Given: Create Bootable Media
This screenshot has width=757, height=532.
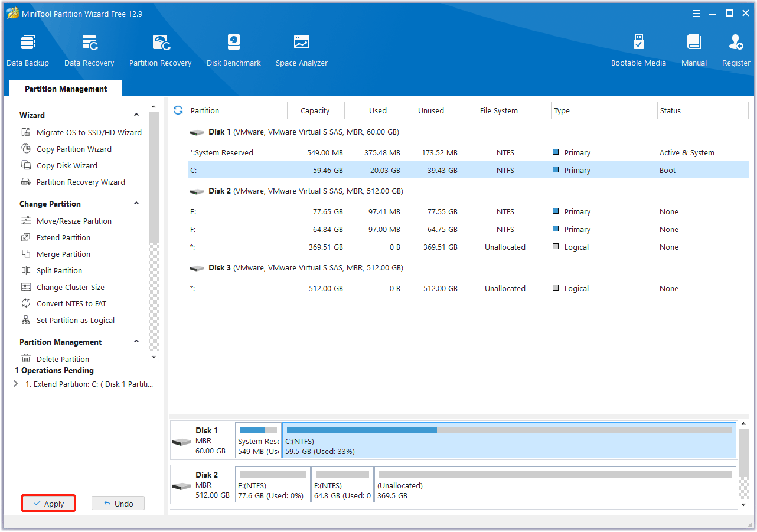Looking at the screenshot, I should [638, 51].
